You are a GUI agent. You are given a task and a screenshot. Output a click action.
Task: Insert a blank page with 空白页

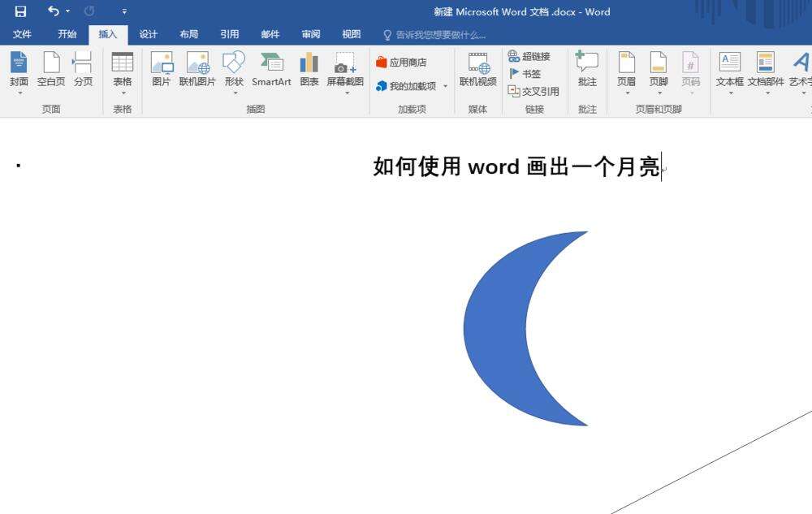50,69
